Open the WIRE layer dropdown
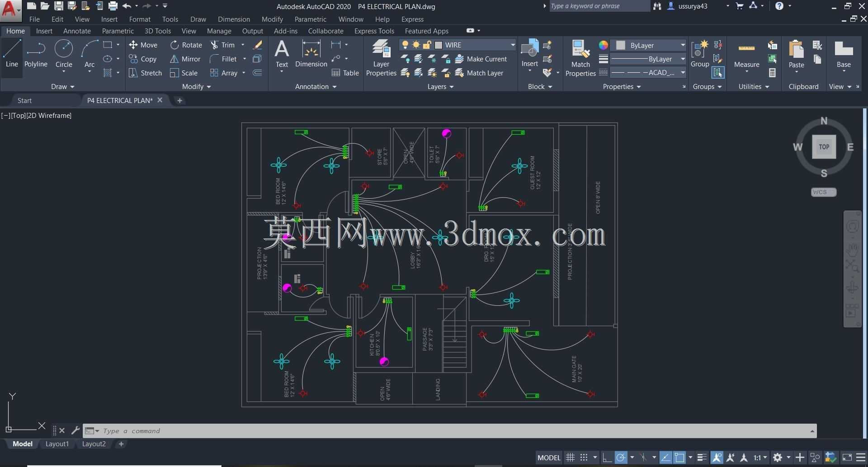Image resolution: width=868 pixels, height=467 pixels. (513, 45)
